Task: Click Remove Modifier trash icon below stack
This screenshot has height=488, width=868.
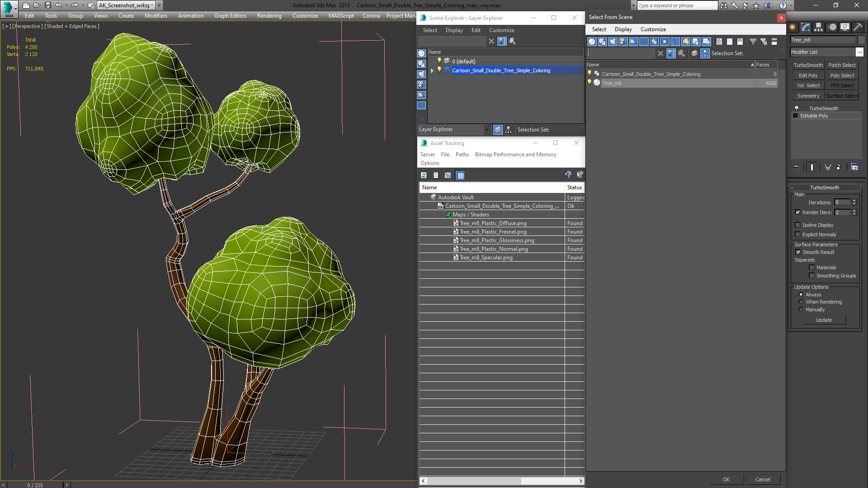Action: [x=839, y=167]
